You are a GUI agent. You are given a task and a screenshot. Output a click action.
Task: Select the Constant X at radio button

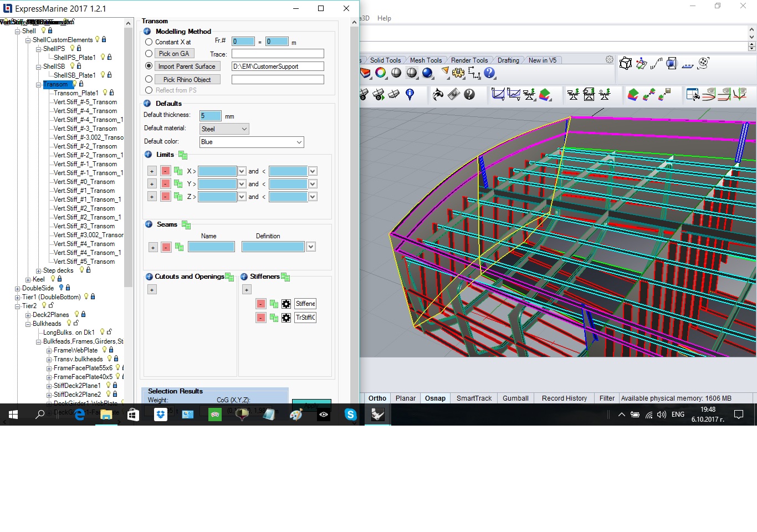point(149,42)
